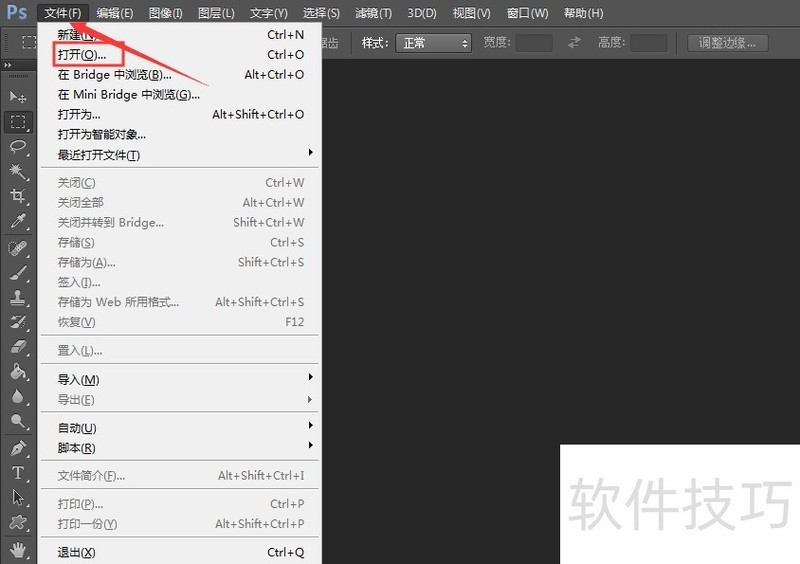This screenshot has height=564, width=800.
Task: Select the Clone Stamp tool
Action: [x=18, y=298]
